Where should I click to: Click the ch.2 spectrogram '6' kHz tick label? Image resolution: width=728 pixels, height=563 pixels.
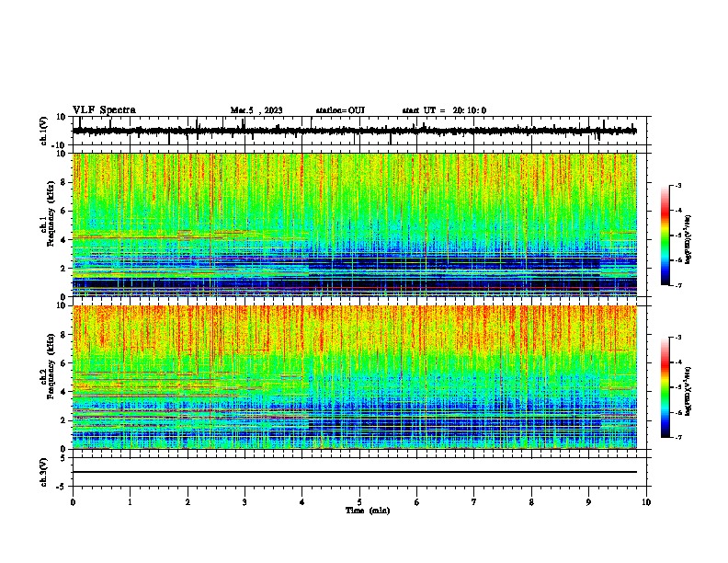coord(63,363)
